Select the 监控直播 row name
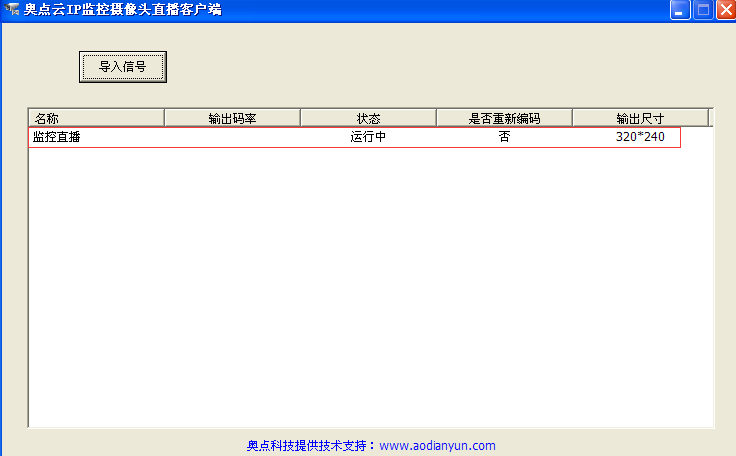This screenshot has width=736, height=456. point(56,137)
